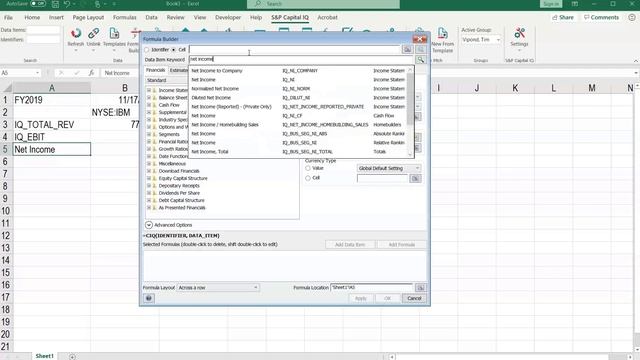Choose Diluted Net Income suggestion
Image resolution: width=640 pixels, height=360 pixels.
[299, 98]
